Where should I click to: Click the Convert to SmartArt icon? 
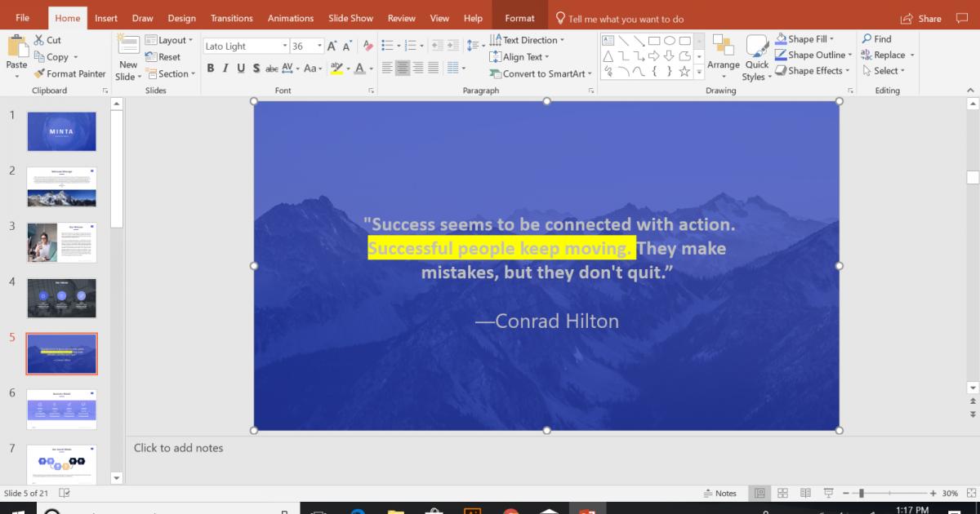[x=539, y=73]
